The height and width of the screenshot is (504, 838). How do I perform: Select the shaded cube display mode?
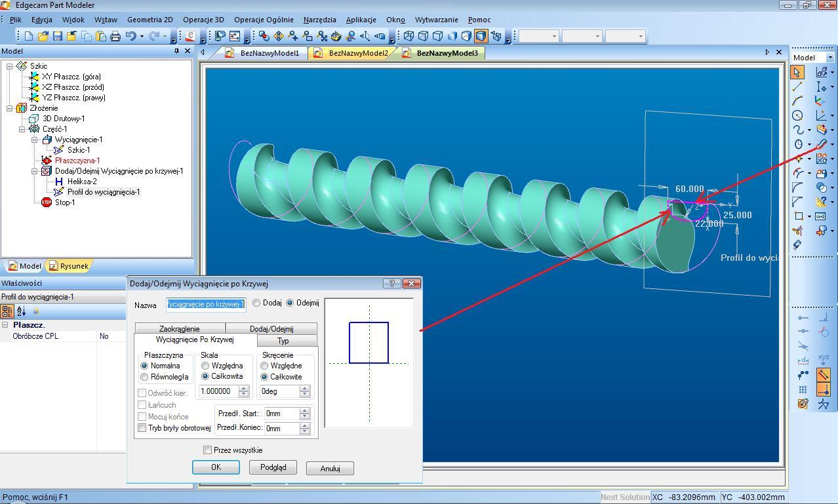click(x=452, y=37)
